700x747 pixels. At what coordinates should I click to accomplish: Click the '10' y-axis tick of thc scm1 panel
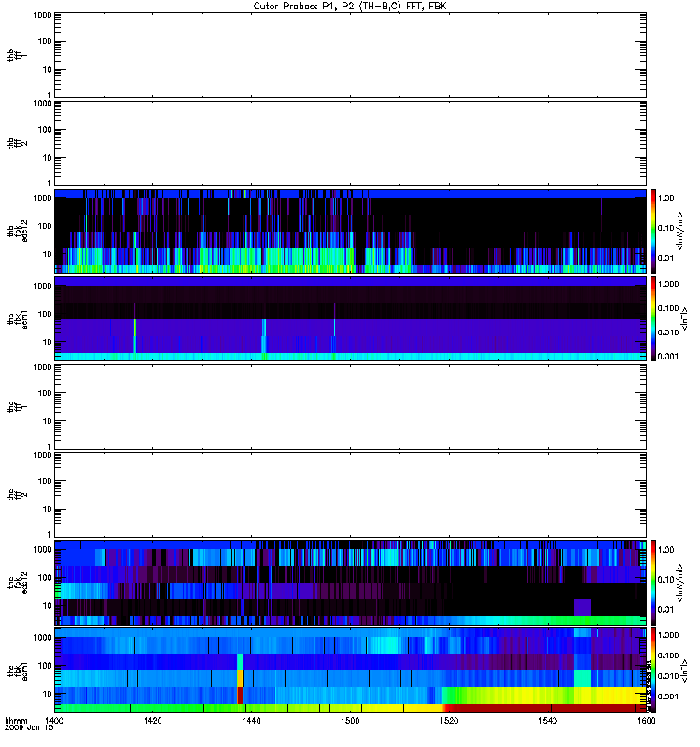point(48,694)
